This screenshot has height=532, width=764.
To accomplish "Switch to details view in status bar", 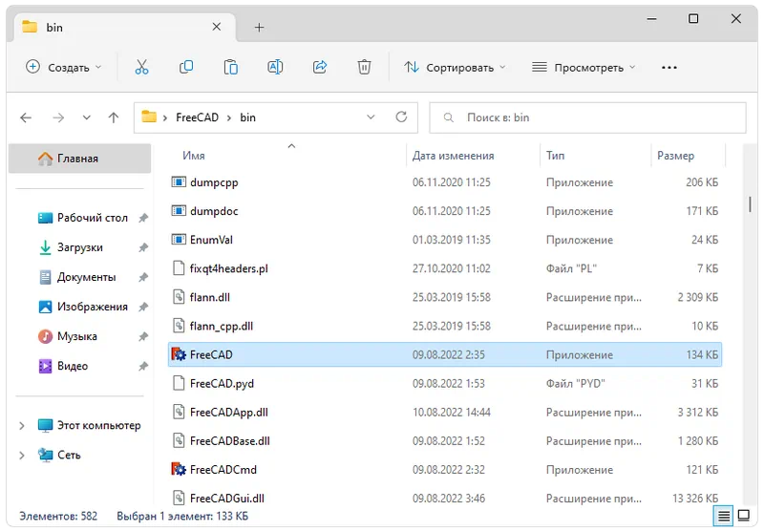I will [724, 516].
